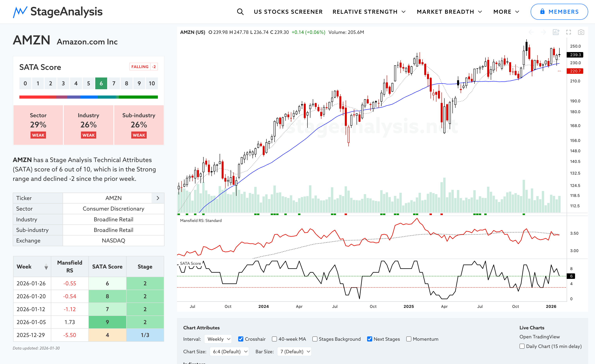This screenshot has width=595, height=364.
Task: Open the Interval Weekly dropdown
Action: click(x=218, y=339)
